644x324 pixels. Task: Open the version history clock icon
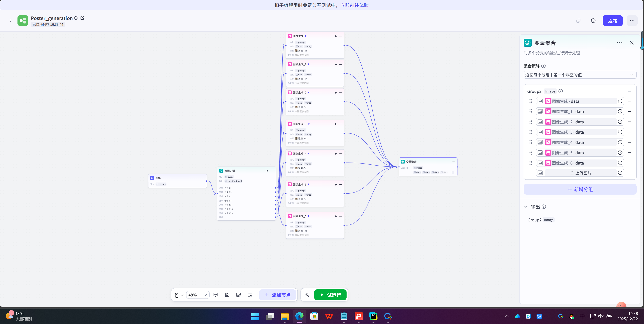point(593,21)
